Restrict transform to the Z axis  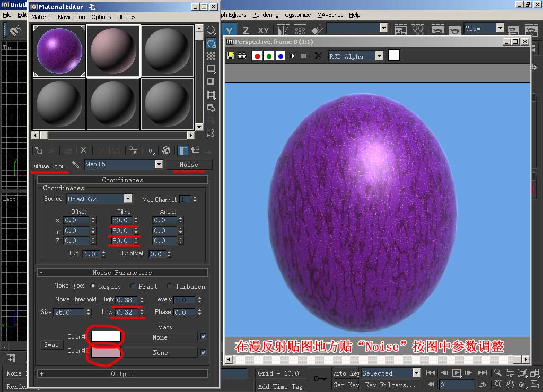(x=246, y=30)
